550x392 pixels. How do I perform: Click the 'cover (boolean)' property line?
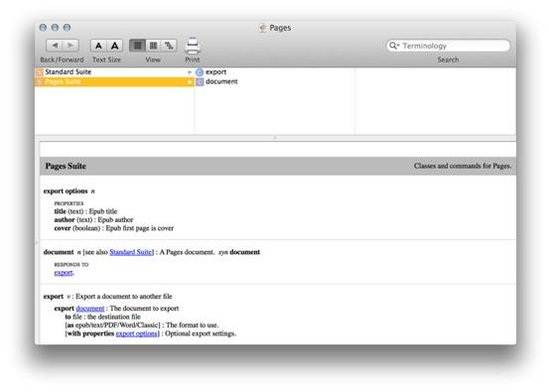tap(114, 228)
